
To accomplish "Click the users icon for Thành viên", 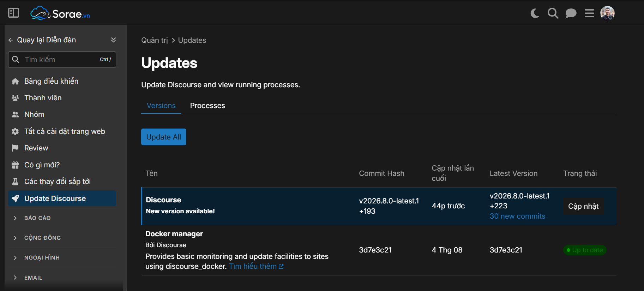I will coord(15,98).
